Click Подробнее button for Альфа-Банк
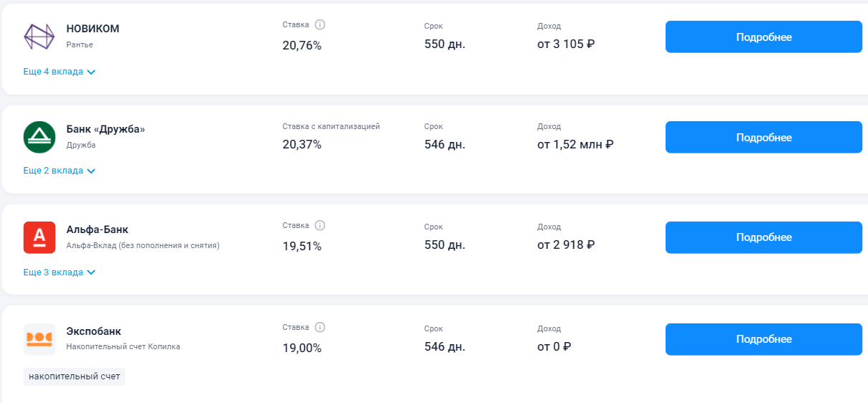Viewport: 868px width, 403px height. (764, 237)
